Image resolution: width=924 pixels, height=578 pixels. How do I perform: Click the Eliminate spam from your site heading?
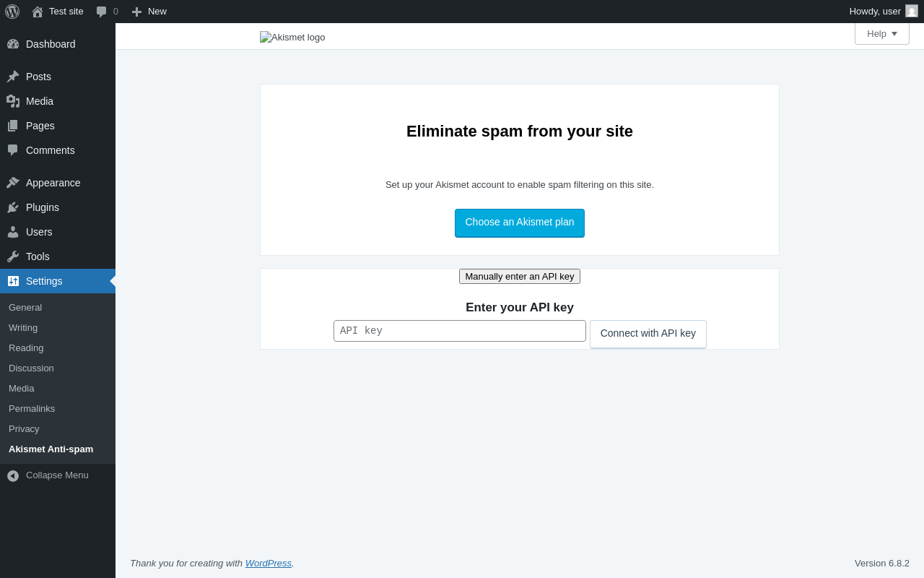pyautogui.click(x=520, y=131)
